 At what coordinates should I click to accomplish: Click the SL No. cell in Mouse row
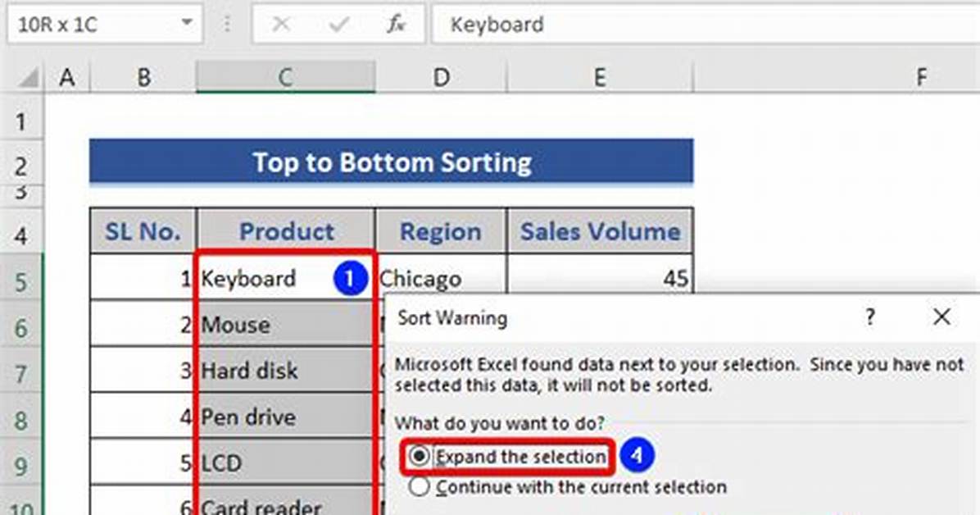coord(143,324)
